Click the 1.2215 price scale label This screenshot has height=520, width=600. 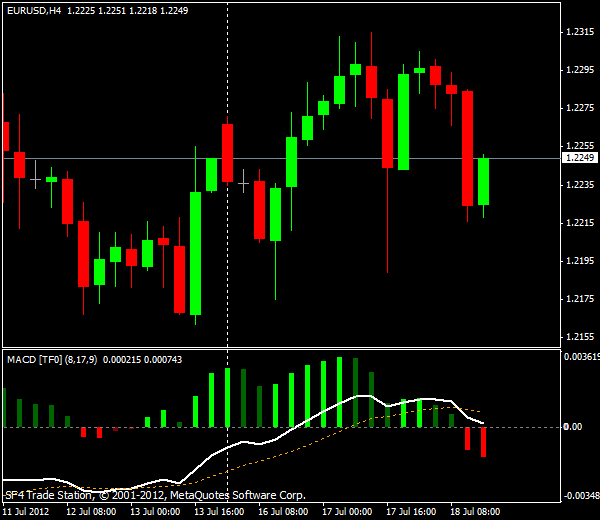tap(580, 223)
